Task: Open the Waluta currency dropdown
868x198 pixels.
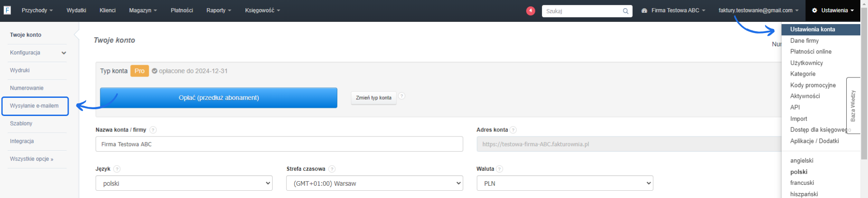Action: [x=565, y=184]
